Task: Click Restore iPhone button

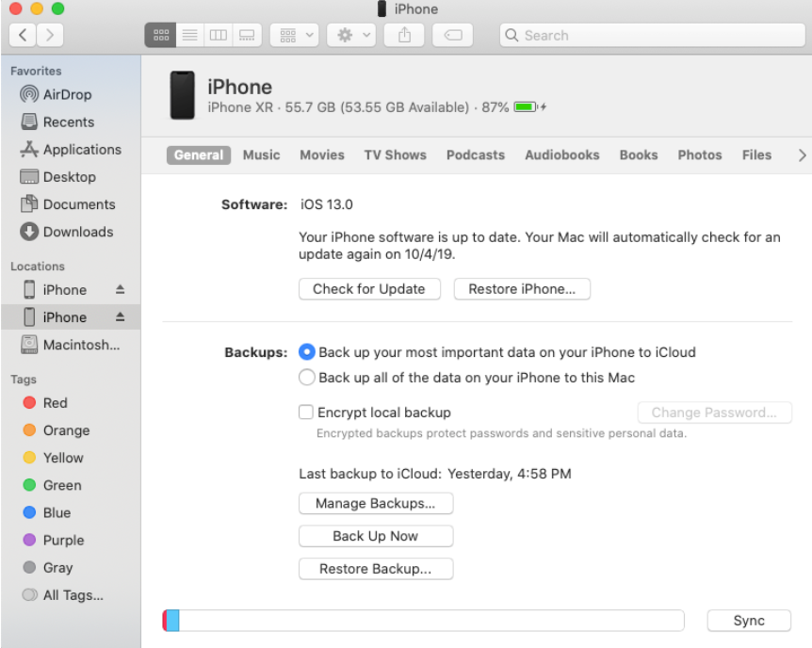Action: click(x=522, y=289)
